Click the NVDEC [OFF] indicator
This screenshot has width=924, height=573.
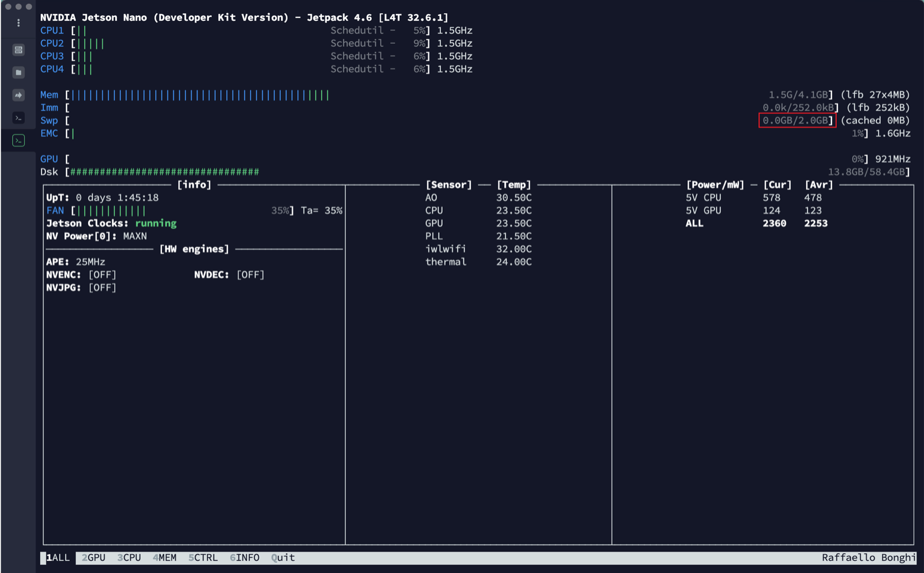pos(250,275)
